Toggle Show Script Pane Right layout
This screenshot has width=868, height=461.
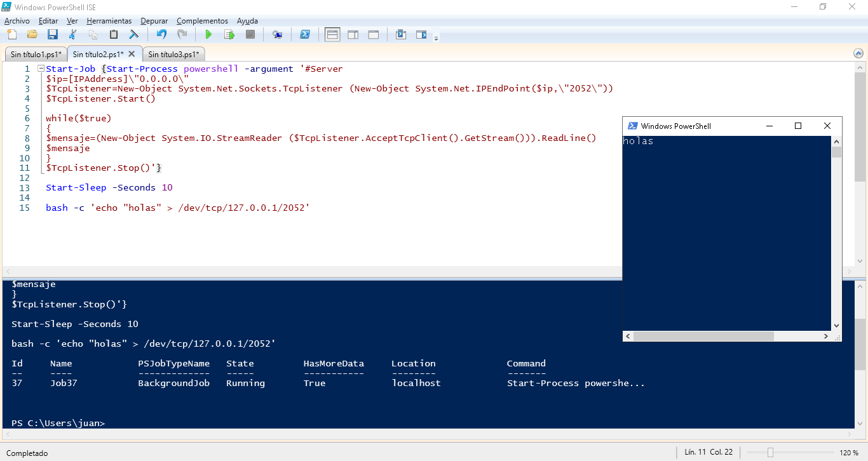click(353, 34)
